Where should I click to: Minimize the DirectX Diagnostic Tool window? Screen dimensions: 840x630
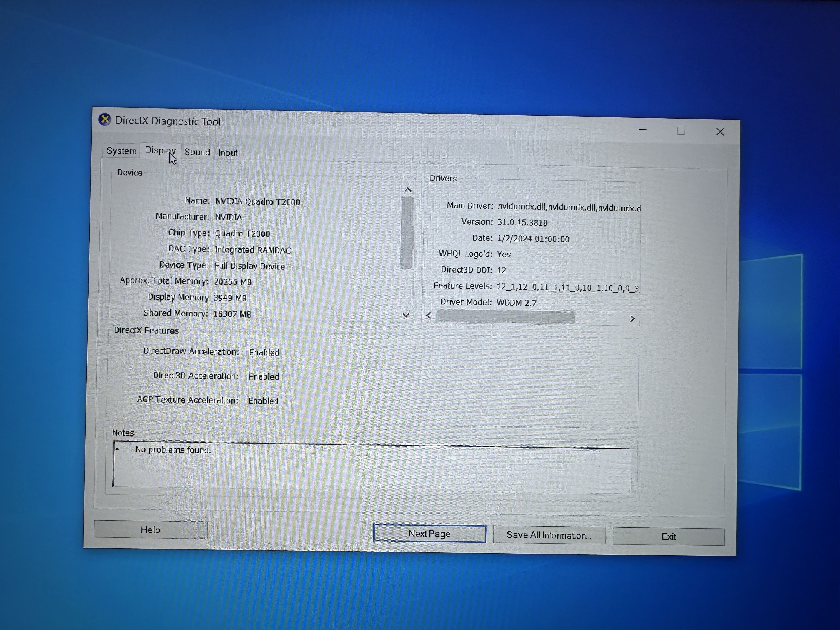642,130
